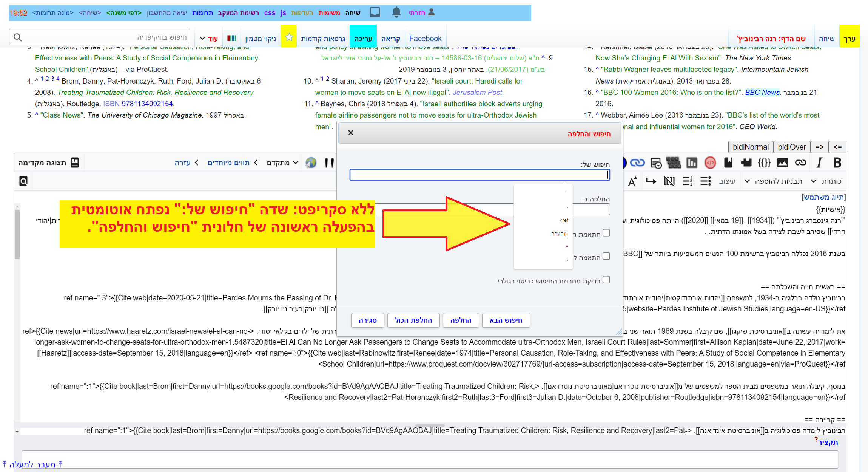Expand 'תווים מיוחדים' special characters section
The image size is (868, 472).
click(x=233, y=163)
